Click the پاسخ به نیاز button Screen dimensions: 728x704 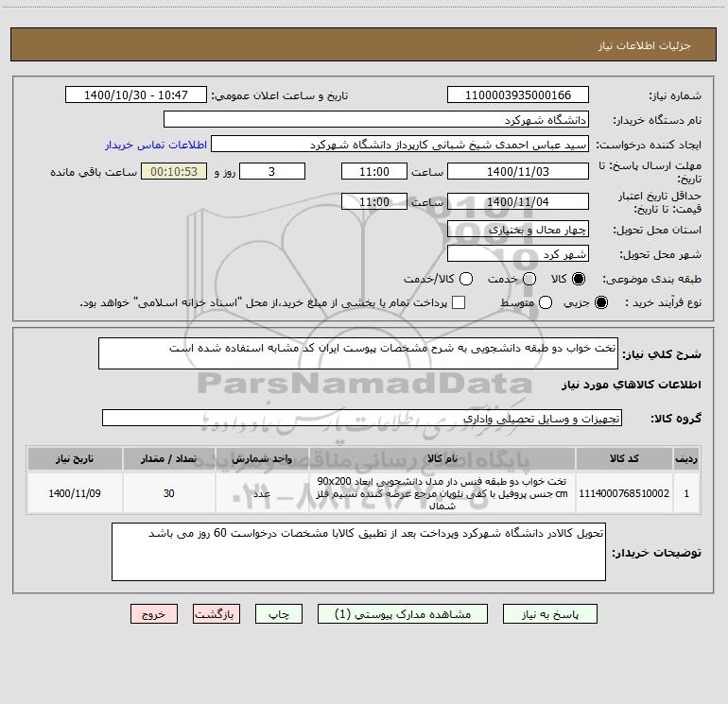pyautogui.click(x=549, y=614)
